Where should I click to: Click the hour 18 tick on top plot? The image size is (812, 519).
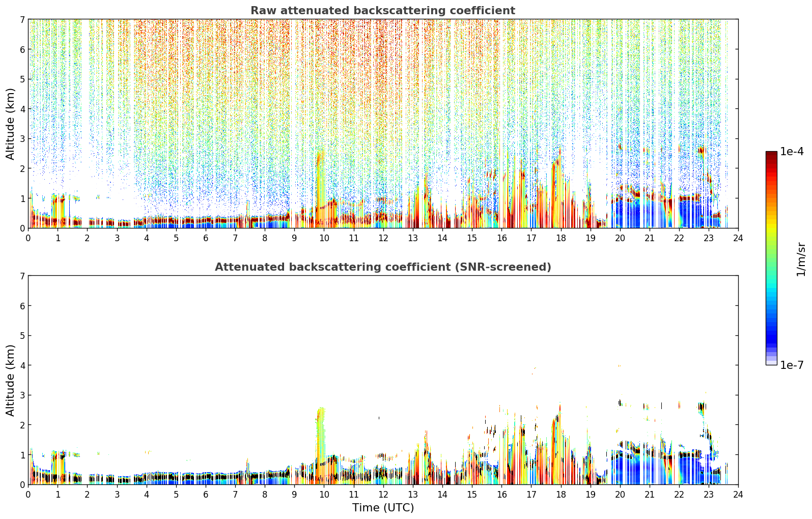tap(561, 238)
